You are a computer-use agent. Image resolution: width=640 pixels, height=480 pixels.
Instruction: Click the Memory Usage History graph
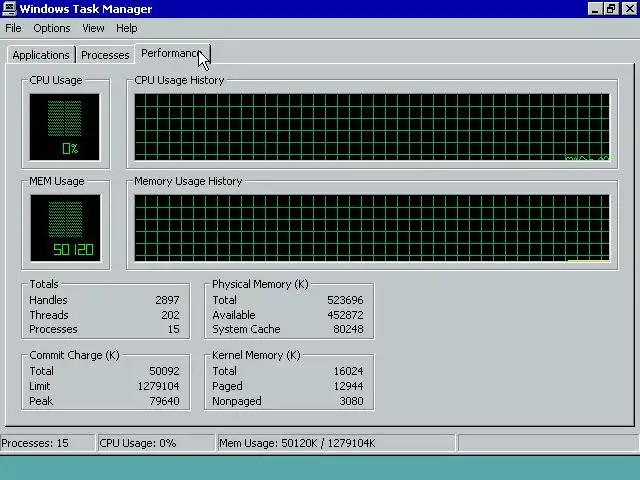[372, 228]
